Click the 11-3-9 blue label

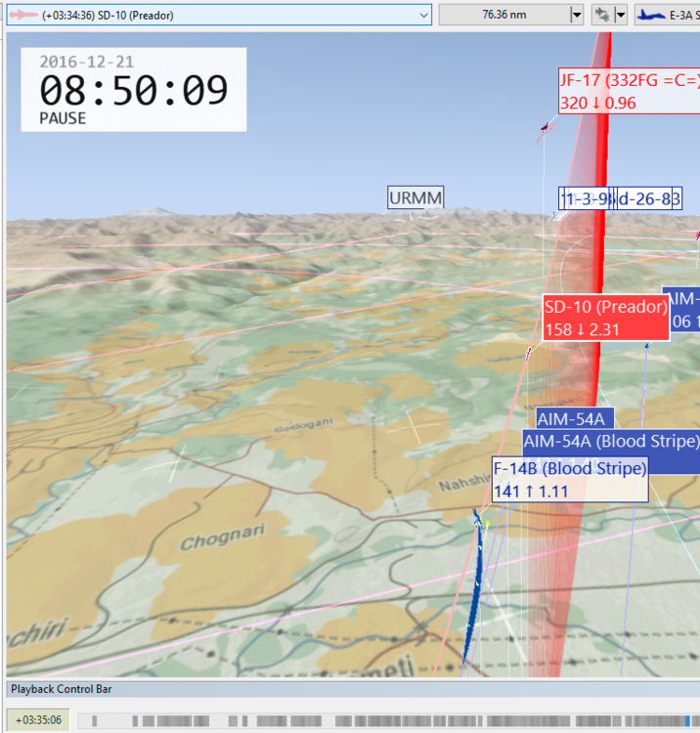point(587,198)
